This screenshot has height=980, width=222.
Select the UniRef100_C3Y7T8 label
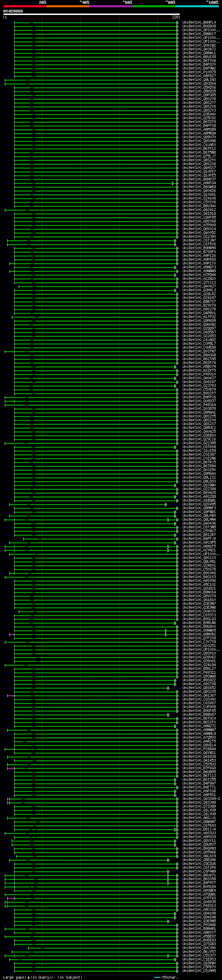click(x=199, y=642)
